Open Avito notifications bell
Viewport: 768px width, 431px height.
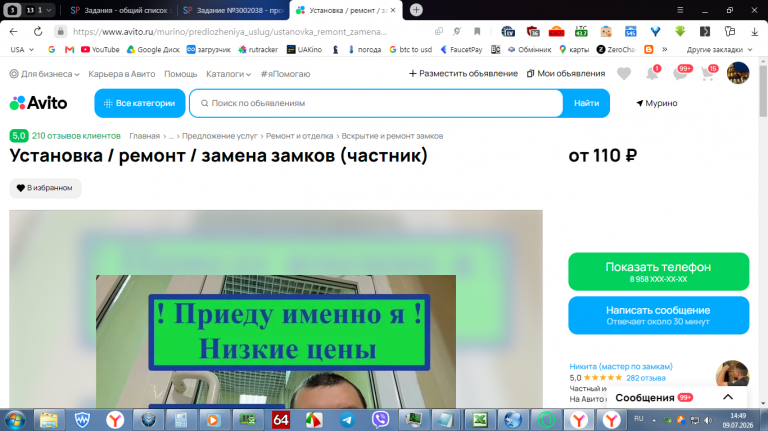(x=652, y=73)
